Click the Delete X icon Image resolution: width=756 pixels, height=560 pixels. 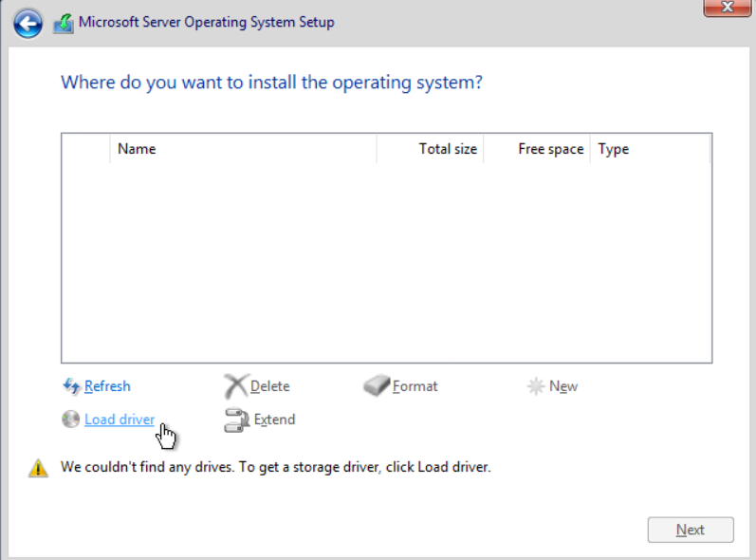point(235,386)
